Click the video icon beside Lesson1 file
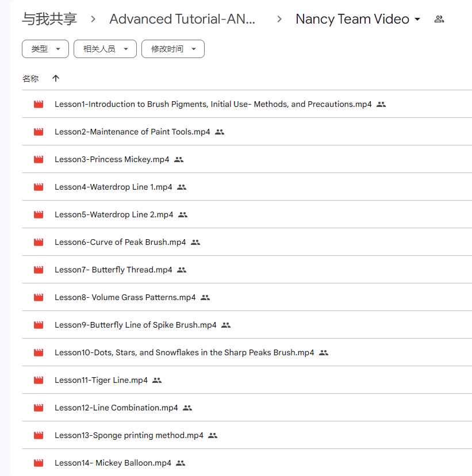This screenshot has width=472, height=476. tap(39, 105)
